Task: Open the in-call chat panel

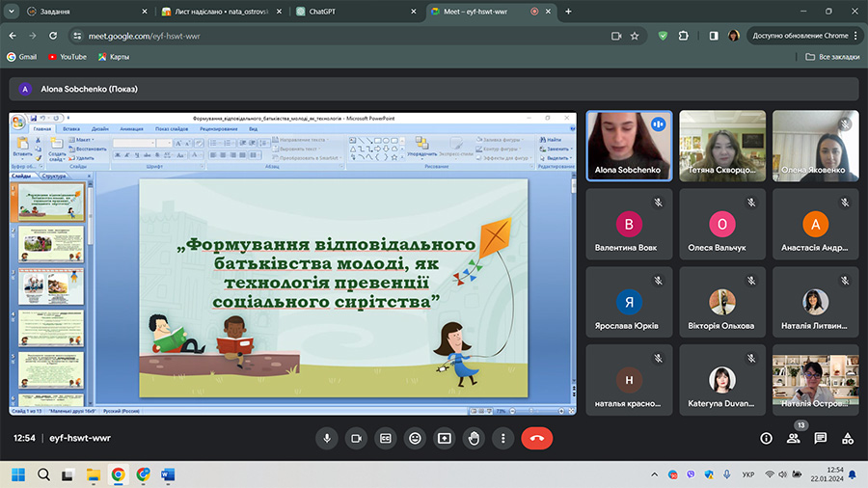Action: tap(820, 438)
